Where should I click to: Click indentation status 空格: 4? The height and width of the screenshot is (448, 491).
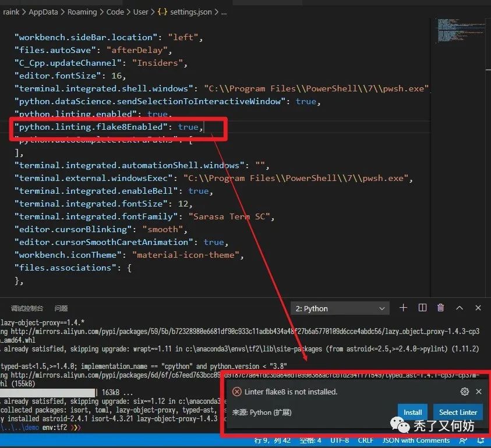click(310, 440)
